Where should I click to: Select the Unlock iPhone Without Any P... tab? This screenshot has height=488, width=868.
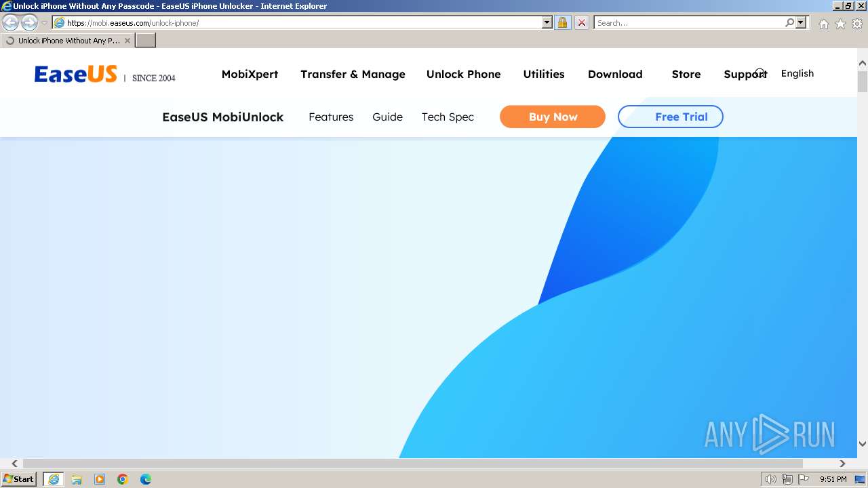tap(67, 41)
